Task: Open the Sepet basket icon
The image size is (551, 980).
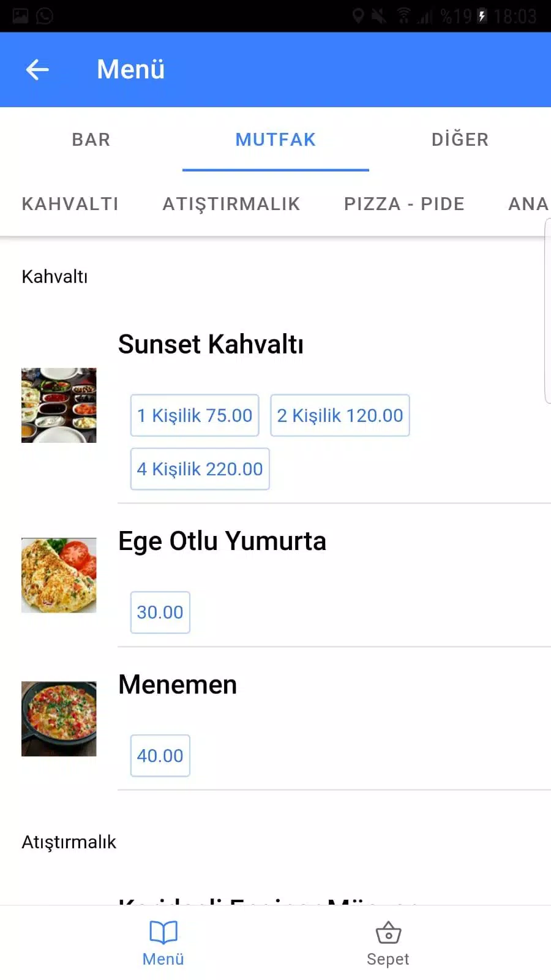Action: pyautogui.click(x=388, y=933)
